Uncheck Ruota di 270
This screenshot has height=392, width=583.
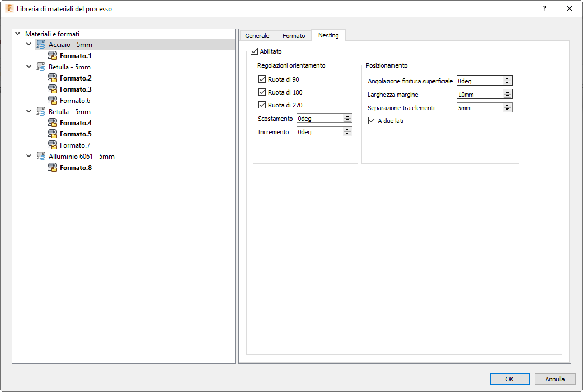261,105
